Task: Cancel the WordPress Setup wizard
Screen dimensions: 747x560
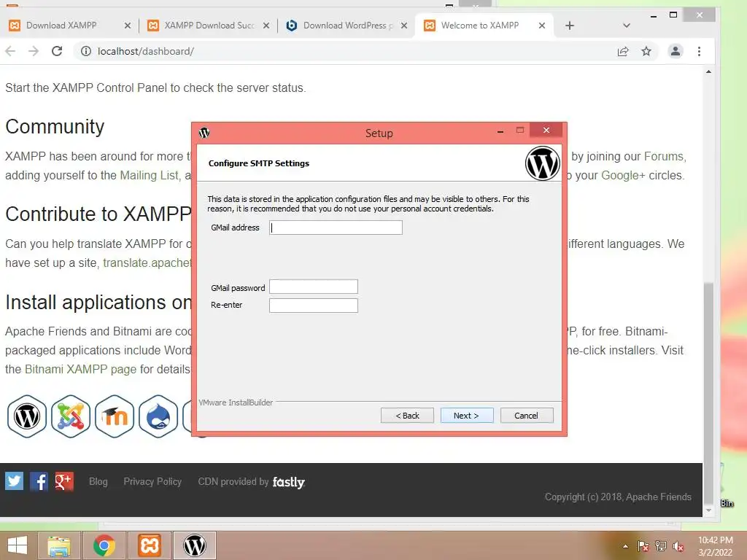Action: 527,415
